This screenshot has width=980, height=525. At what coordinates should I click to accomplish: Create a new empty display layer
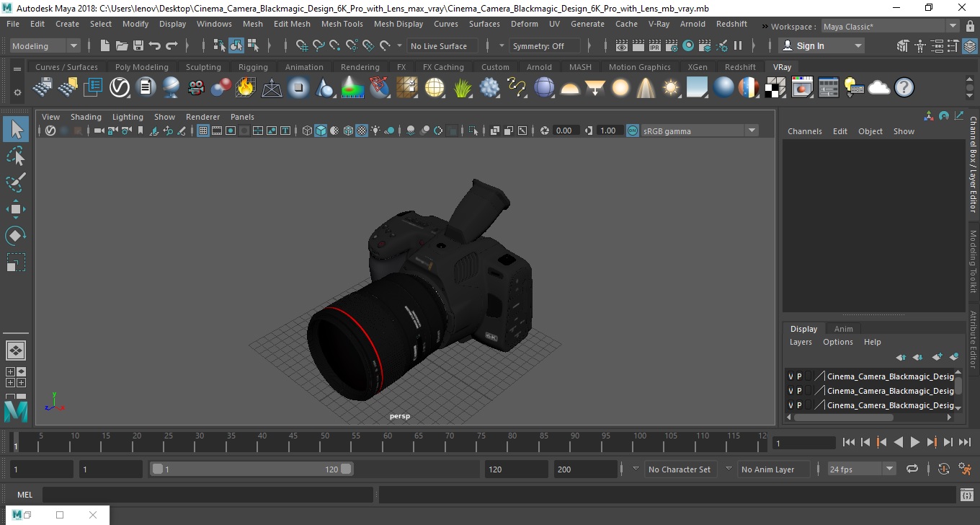point(937,357)
